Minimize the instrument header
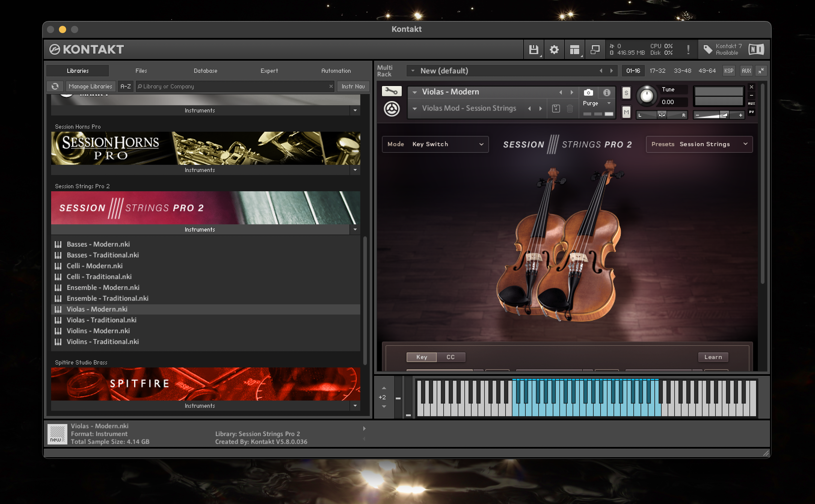The width and height of the screenshot is (815, 504). (x=751, y=95)
